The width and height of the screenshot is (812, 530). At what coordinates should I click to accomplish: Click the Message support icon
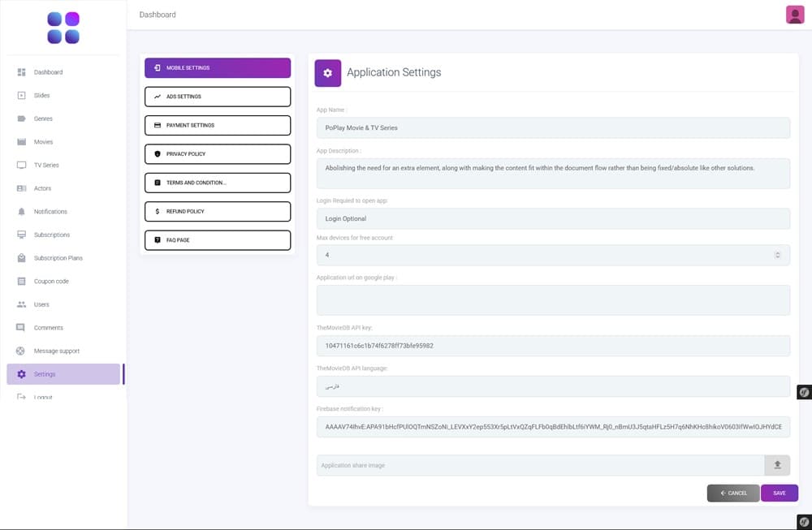22,351
